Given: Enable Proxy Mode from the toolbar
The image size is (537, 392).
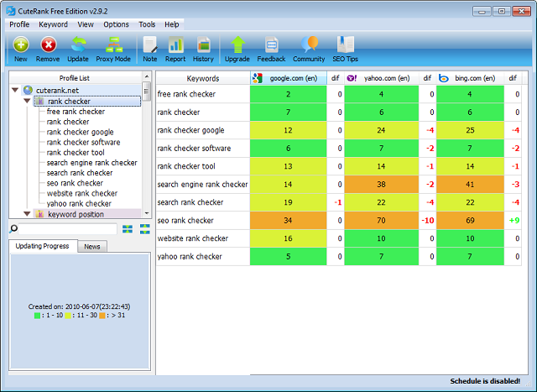Looking at the screenshot, I should pyautogui.click(x=114, y=44).
